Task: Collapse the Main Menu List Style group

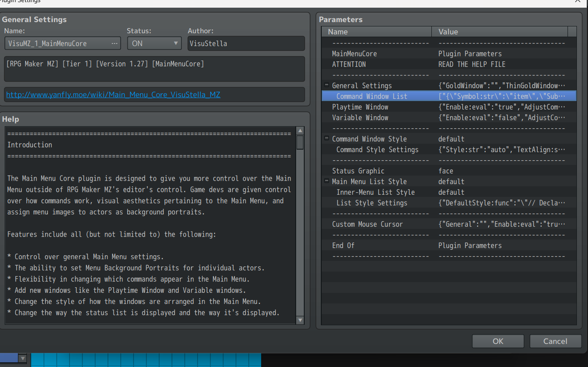Action: pos(326,181)
